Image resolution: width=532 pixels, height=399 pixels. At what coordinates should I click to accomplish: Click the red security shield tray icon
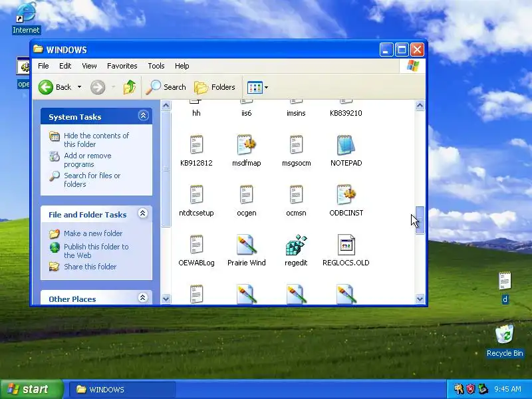point(470,389)
